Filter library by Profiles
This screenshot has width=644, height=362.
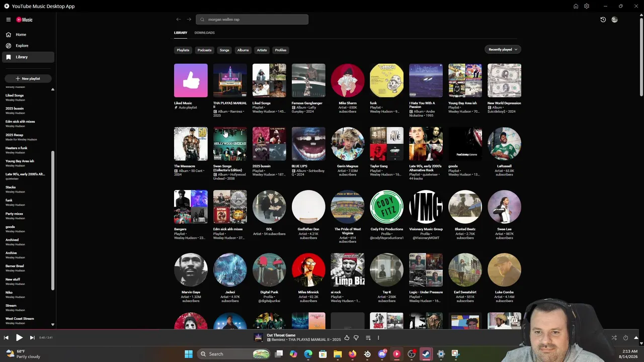(x=281, y=50)
